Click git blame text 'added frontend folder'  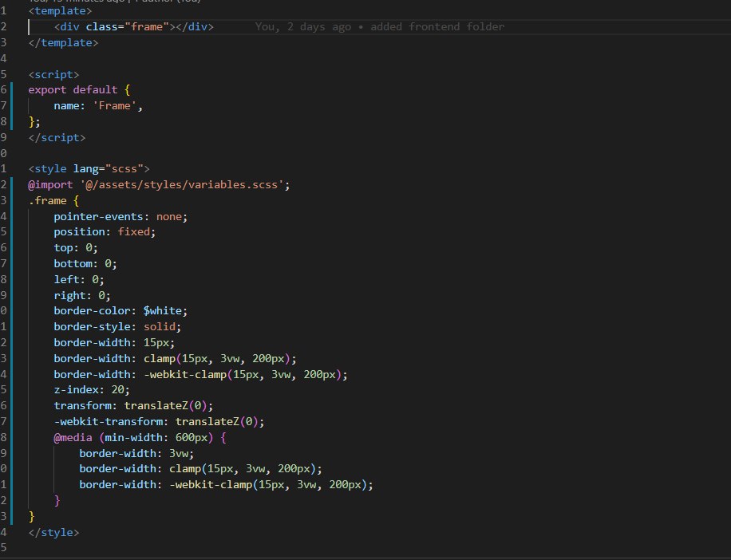point(437,26)
